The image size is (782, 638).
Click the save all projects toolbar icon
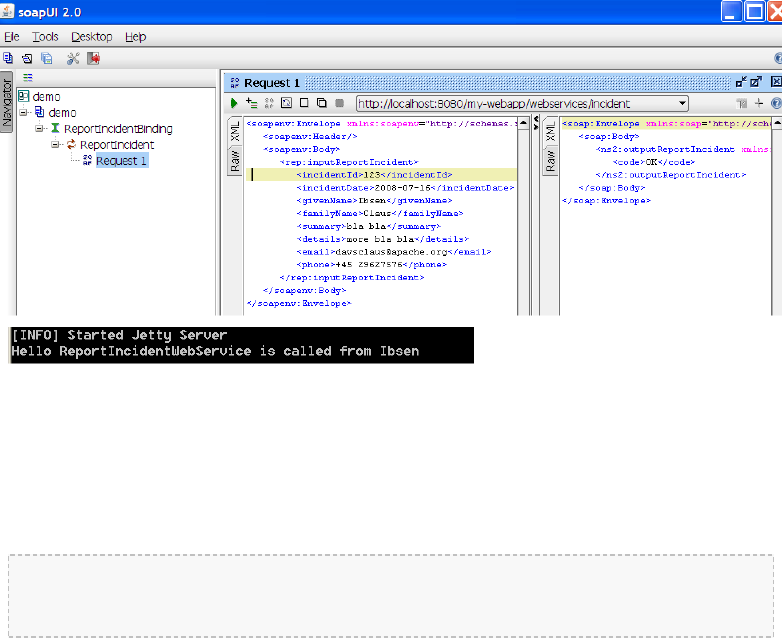pos(46,58)
